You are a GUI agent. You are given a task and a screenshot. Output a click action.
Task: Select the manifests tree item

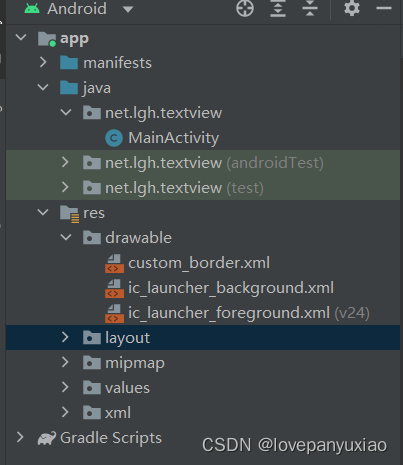(117, 63)
